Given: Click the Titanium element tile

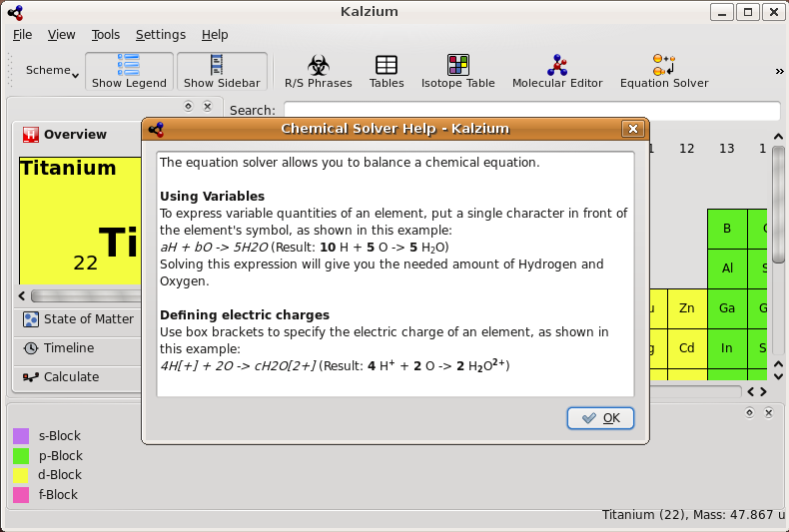Looking at the screenshot, I should point(80,221).
